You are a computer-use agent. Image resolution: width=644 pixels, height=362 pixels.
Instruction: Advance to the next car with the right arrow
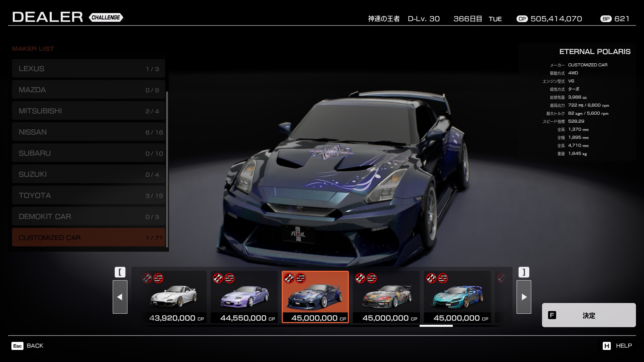pos(524,297)
